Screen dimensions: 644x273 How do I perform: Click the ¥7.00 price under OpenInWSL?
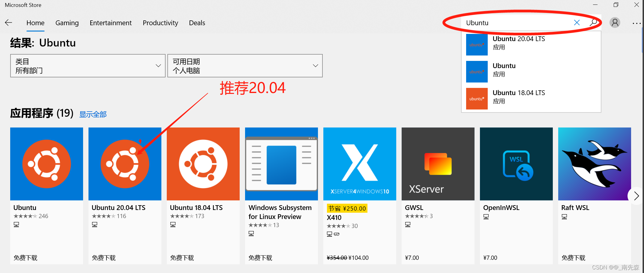[x=490, y=258]
